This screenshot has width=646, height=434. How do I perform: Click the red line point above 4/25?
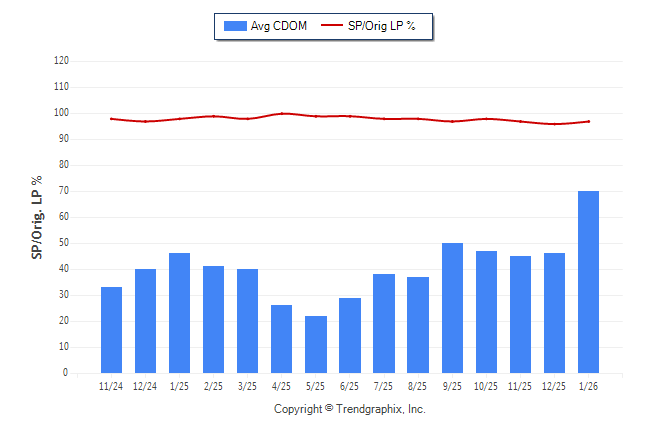282,113
